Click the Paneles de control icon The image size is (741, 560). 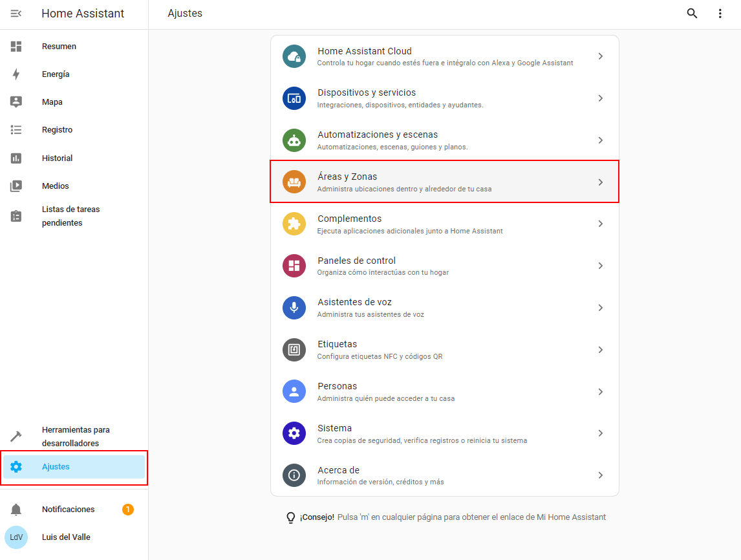(294, 266)
